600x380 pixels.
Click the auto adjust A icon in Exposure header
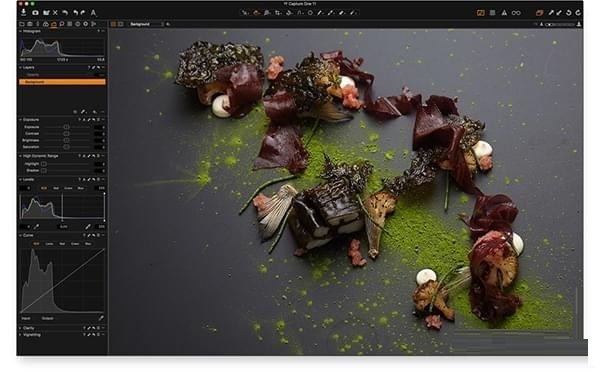click(x=85, y=120)
